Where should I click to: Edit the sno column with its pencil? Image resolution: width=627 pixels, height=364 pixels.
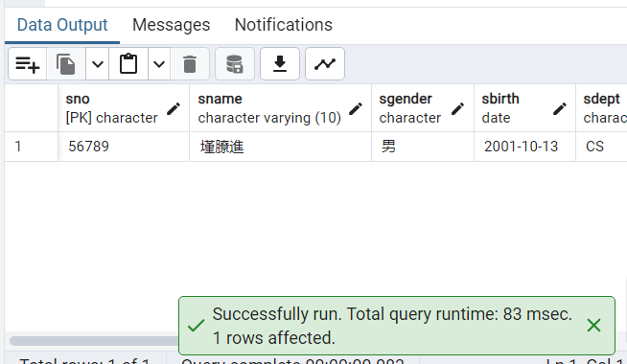click(x=174, y=108)
